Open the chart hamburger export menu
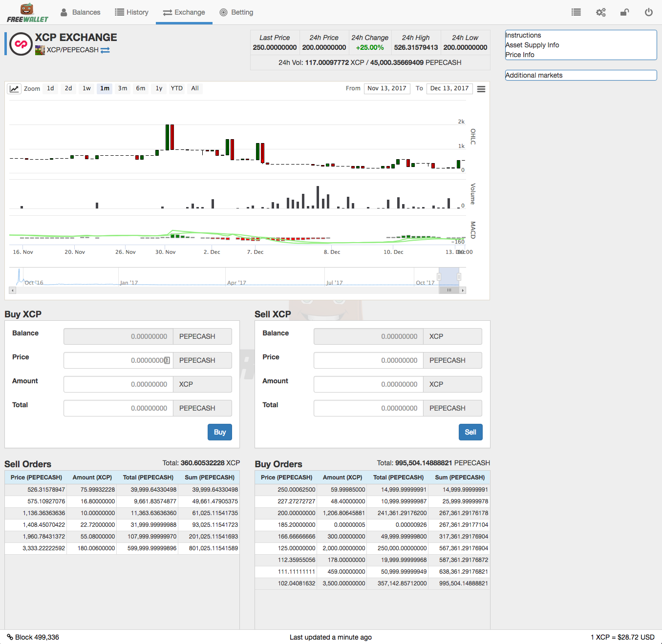The width and height of the screenshot is (662, 644). pos(481,89)
